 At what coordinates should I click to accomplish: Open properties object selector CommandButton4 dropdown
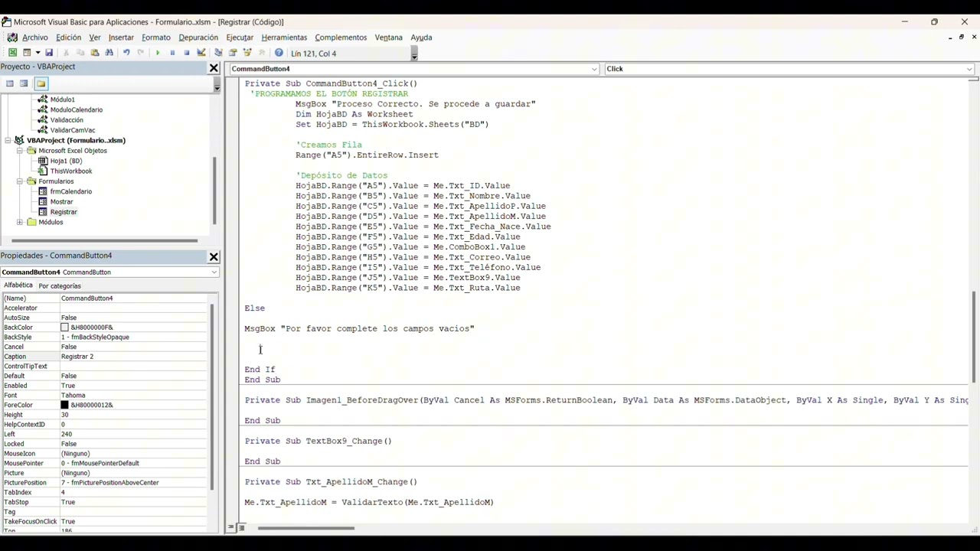(214, 272)
